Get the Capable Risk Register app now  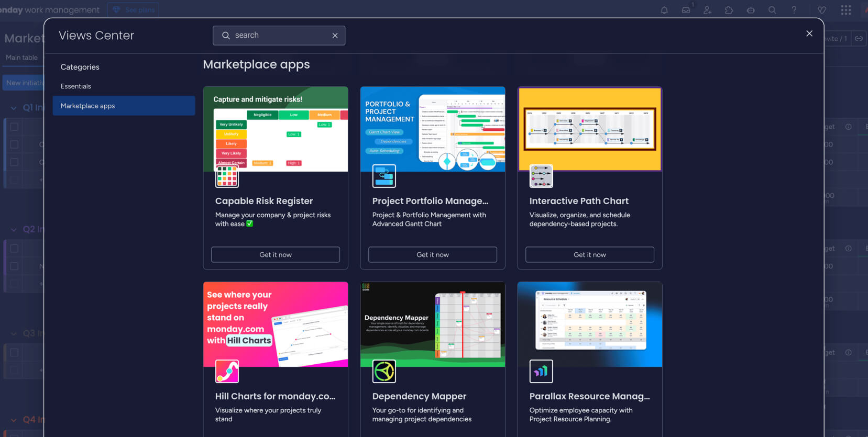(x=276, y=254)
